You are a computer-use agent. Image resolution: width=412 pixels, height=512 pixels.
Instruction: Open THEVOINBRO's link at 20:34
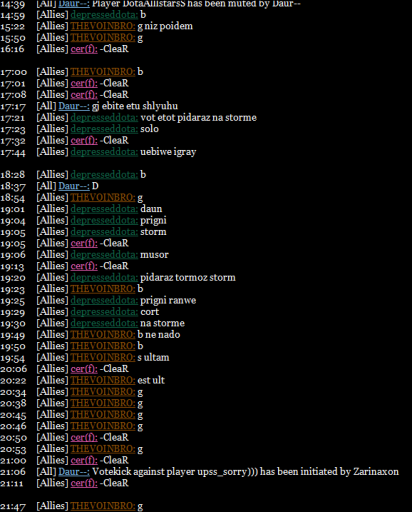point(103,392)
